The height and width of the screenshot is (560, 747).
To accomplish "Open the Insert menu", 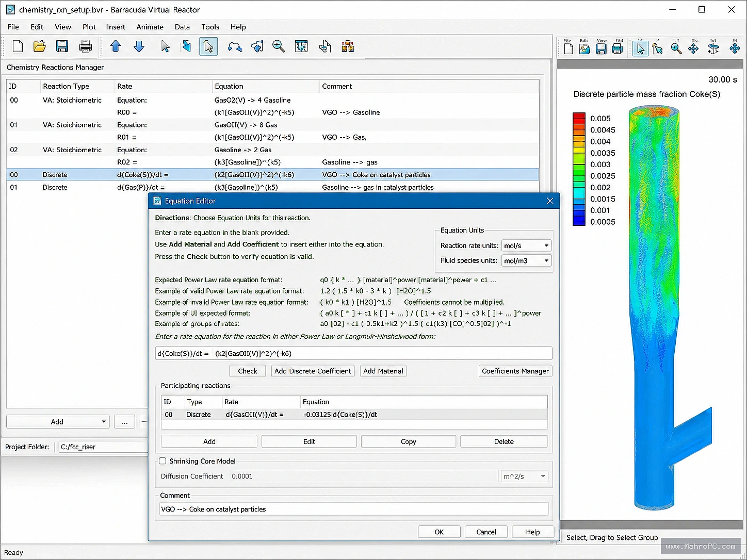I will pyautogui.click(x=116, y=27).
